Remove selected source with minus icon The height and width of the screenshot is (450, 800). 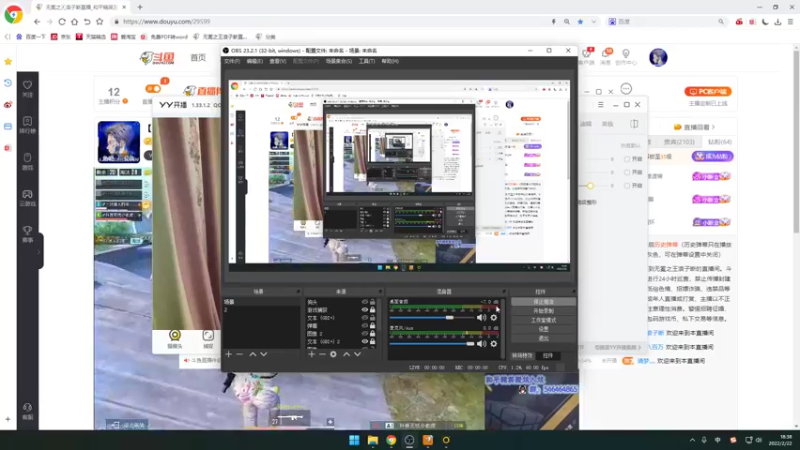coord(322,354)
